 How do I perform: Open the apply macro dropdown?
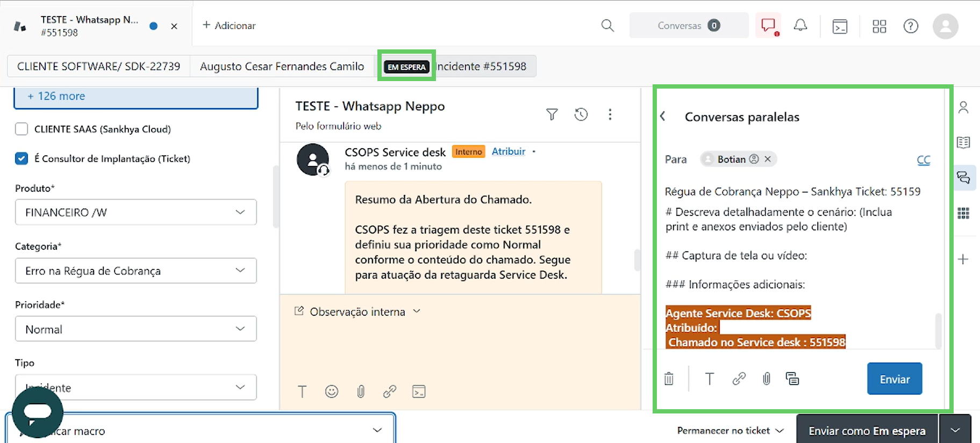coord(201,430)
